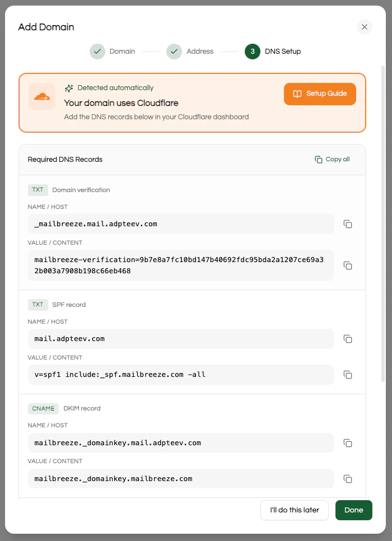
Task: Click the Cloudflare cloud logo icon
Action: click(x=42, y=96)
